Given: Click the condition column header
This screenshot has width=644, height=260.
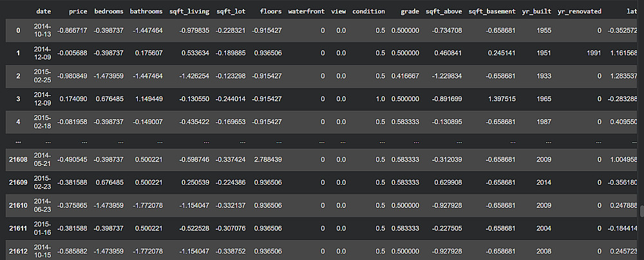Looking at the screenshot, I should [x=369, y=12].
